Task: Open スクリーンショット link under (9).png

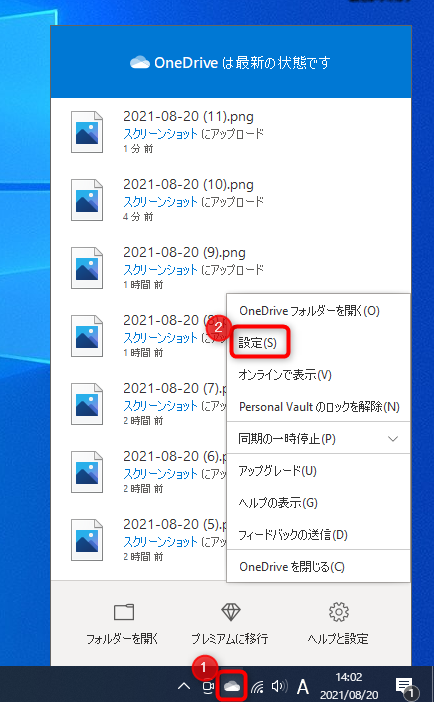Action: (160, 270)
